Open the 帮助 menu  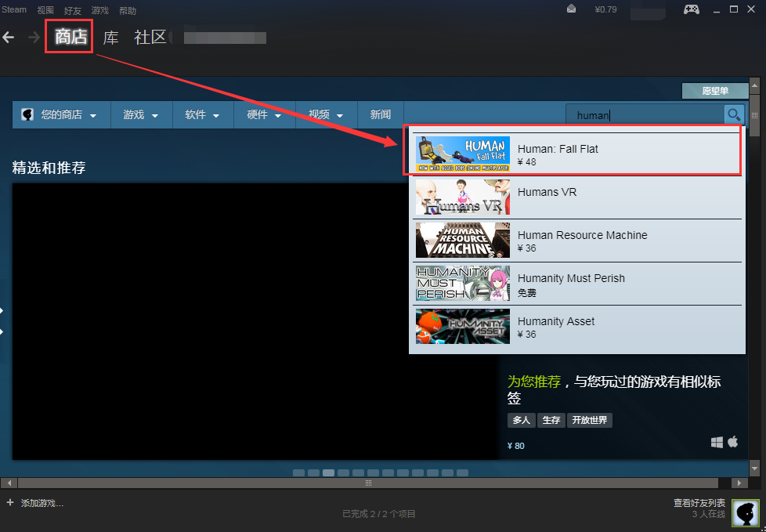(128, 10)
